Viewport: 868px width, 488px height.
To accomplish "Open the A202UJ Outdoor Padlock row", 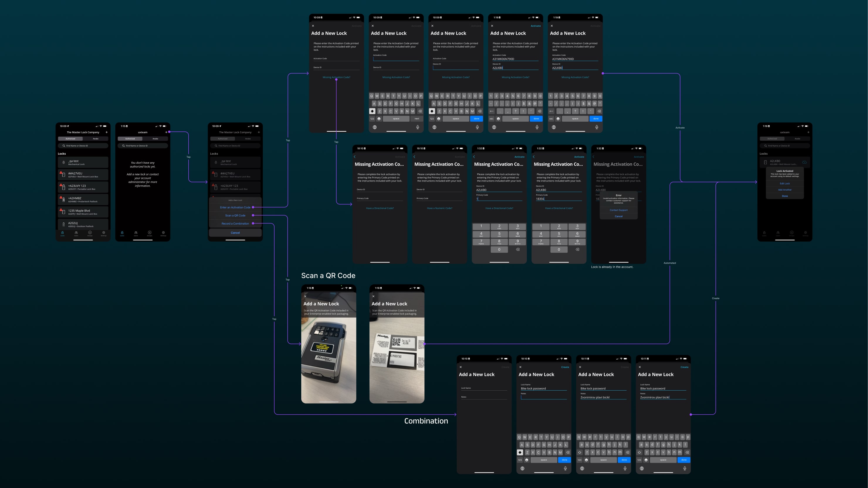I will (83, 224).
